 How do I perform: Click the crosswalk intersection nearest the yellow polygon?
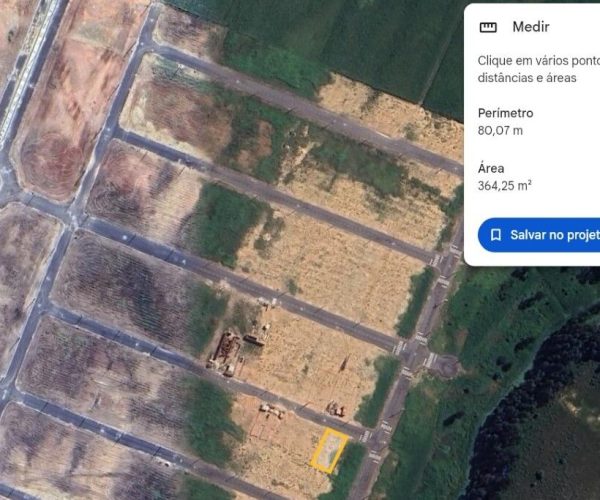[366, 436]
